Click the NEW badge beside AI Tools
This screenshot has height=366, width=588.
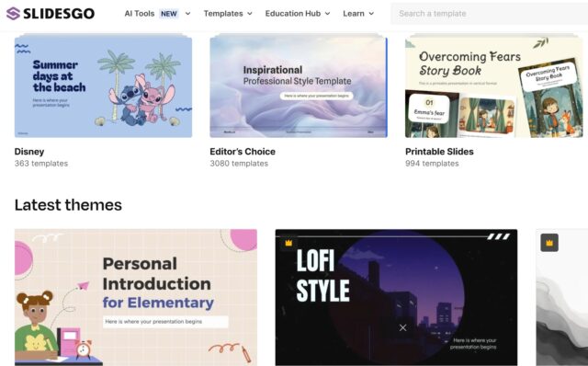(169, 14)
